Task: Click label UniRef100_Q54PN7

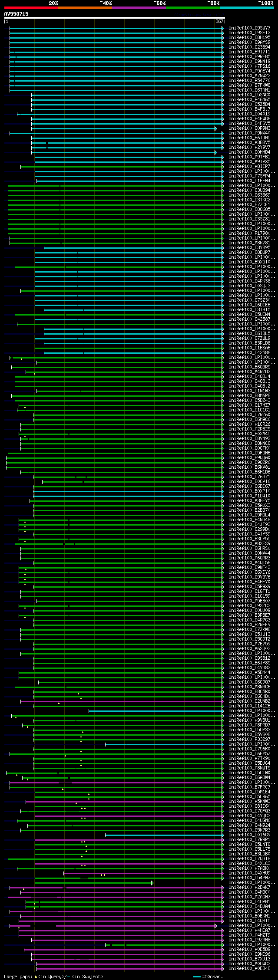Action: [249, 878]
